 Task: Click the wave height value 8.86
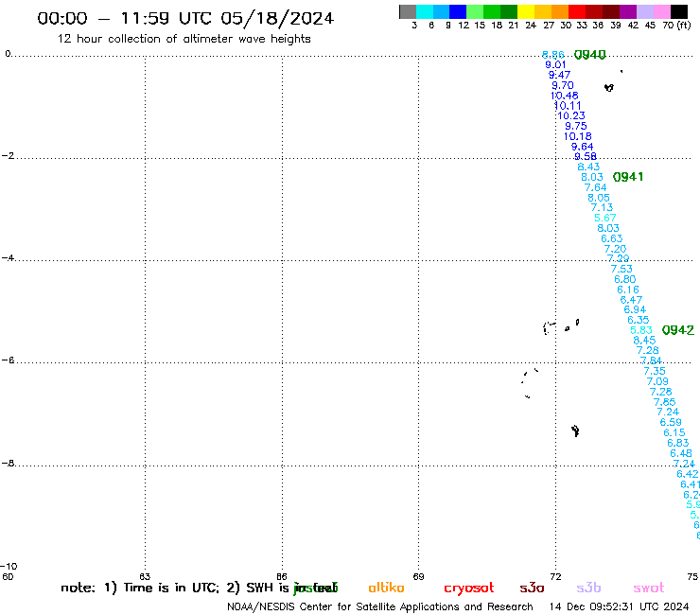click(553, 55)
